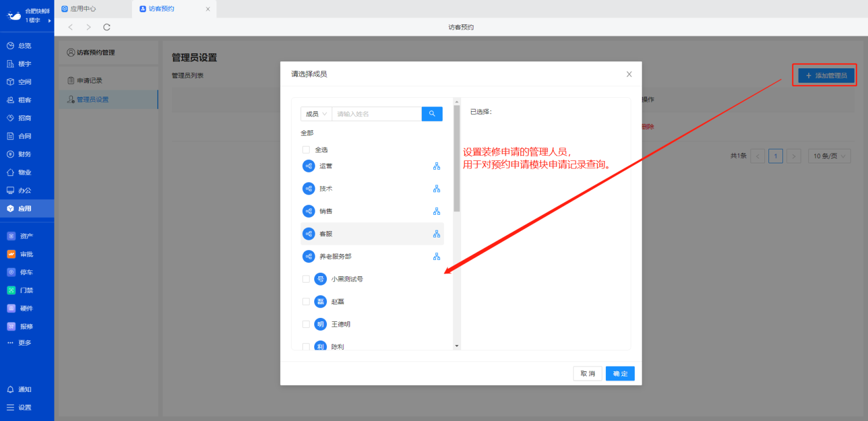The width and height of the screenshot is (868, 421).
Task: Click 确定 to confirm members
Action: (620, 374)
